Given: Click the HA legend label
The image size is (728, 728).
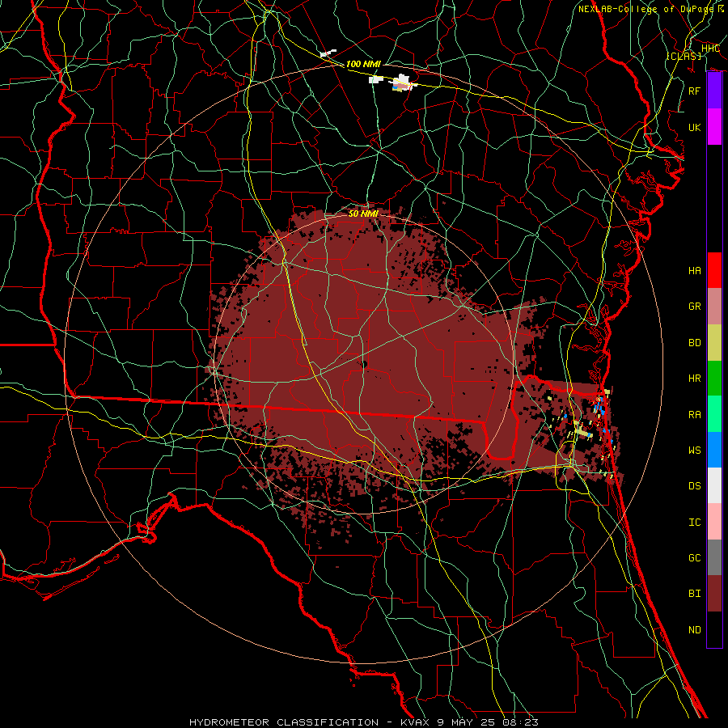Looking at the screenshot, I should 694,271.
